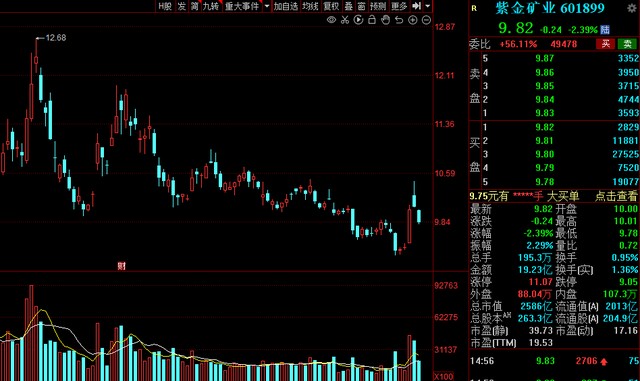Click 加自选 to add to watchlist

286,6
